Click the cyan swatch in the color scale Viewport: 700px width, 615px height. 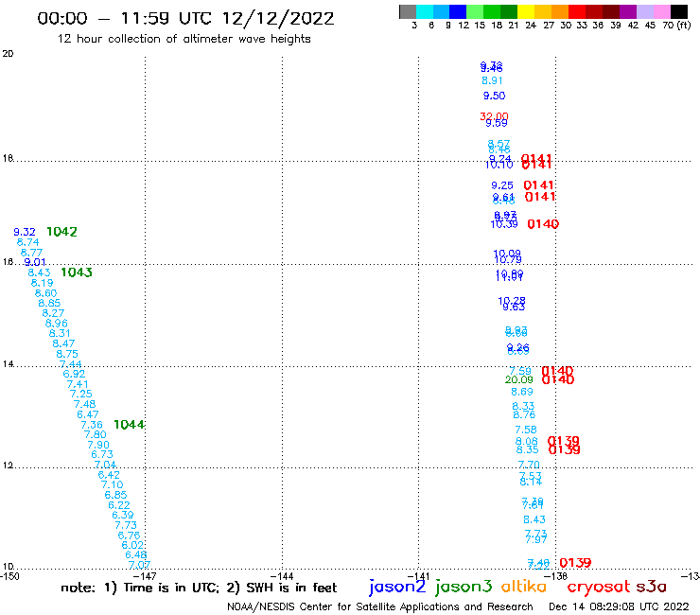(425, 11)
